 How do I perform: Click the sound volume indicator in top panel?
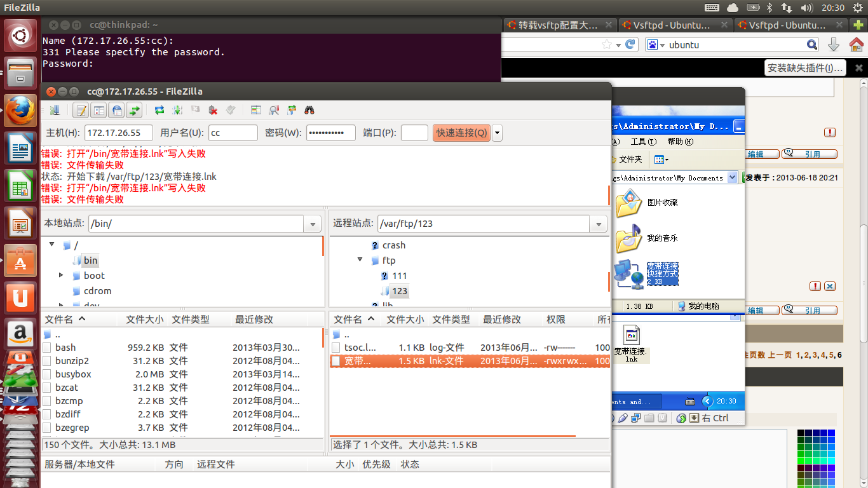[x=807, y=8]
